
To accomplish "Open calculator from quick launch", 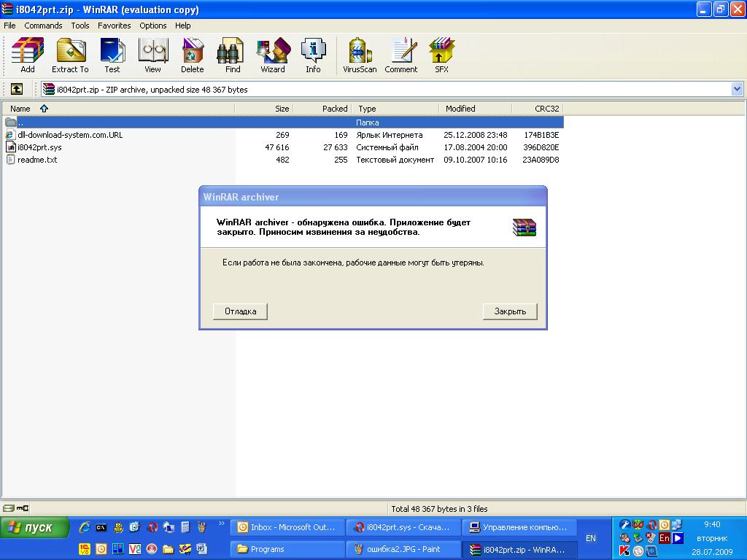I will [185, 526].
